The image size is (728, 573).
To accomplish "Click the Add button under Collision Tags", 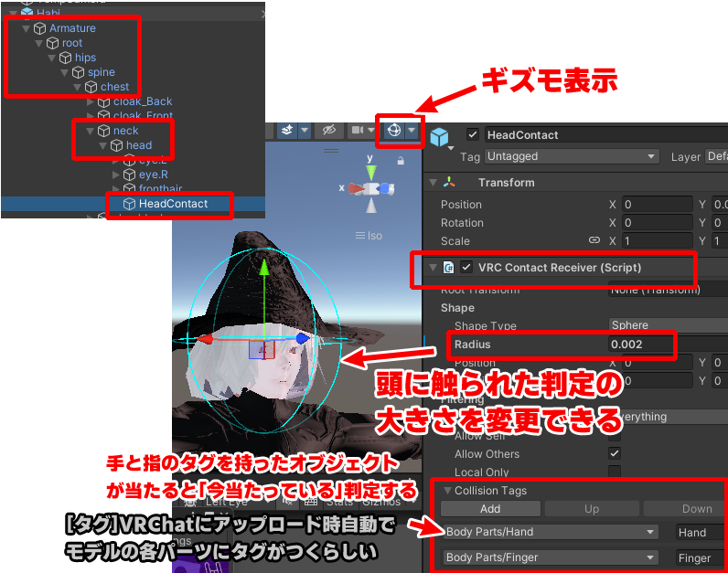I will [490, 509].
